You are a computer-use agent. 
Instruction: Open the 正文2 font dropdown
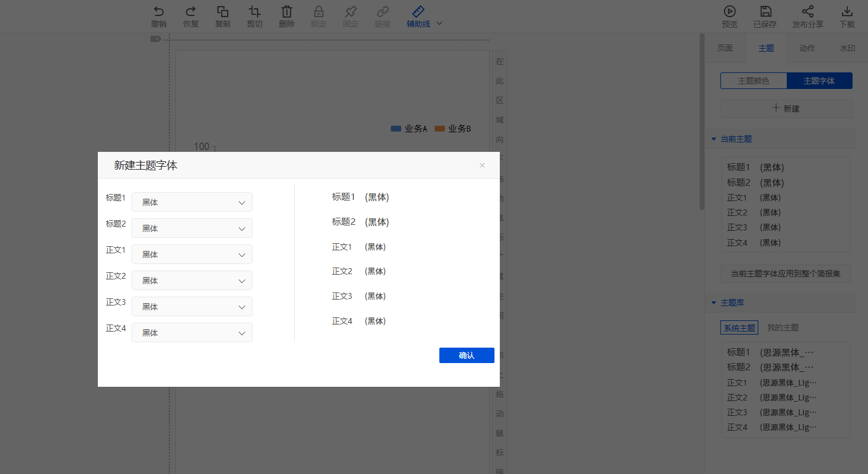click(192, 281)
